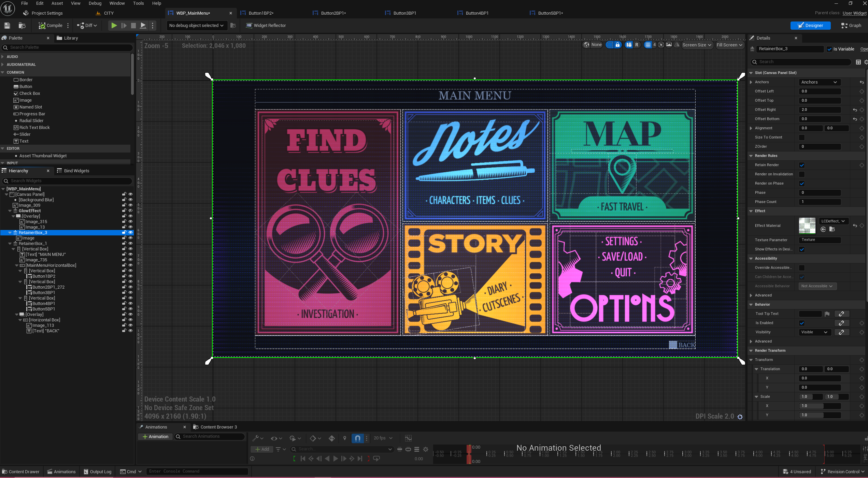Click the mirror flip icon in viewport toolbar
This screenshot has height=478, width=868.
pos(677,45)
